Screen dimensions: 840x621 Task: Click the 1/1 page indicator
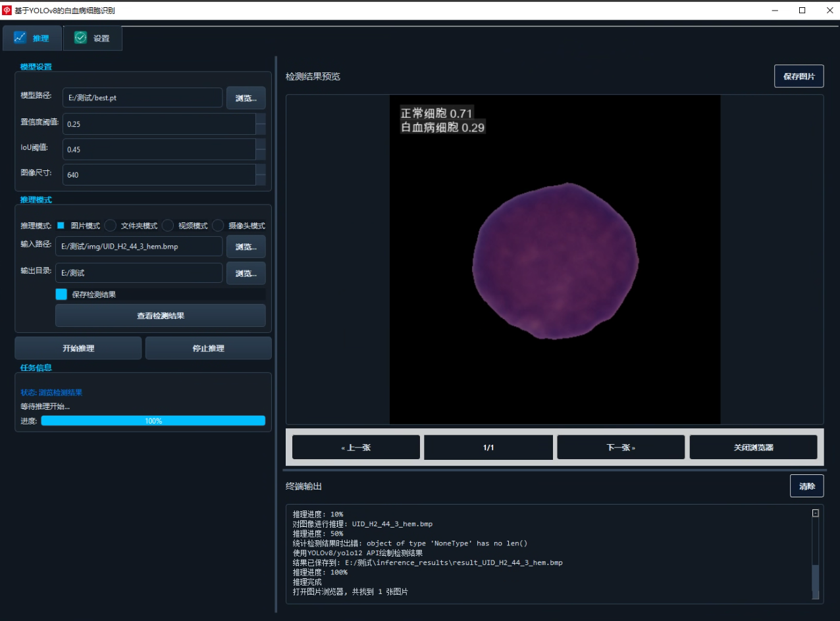(488, 447)
